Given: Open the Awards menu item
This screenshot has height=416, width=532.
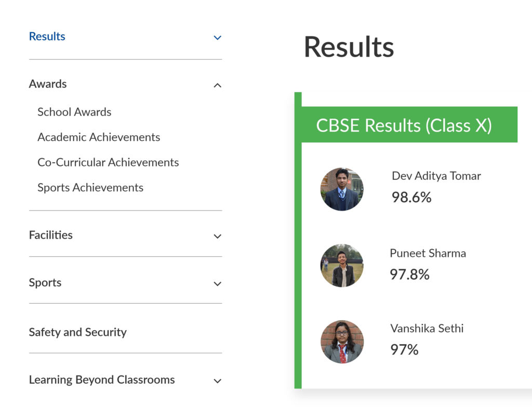Looking at the screenshot, I should (x=48, y=84).
